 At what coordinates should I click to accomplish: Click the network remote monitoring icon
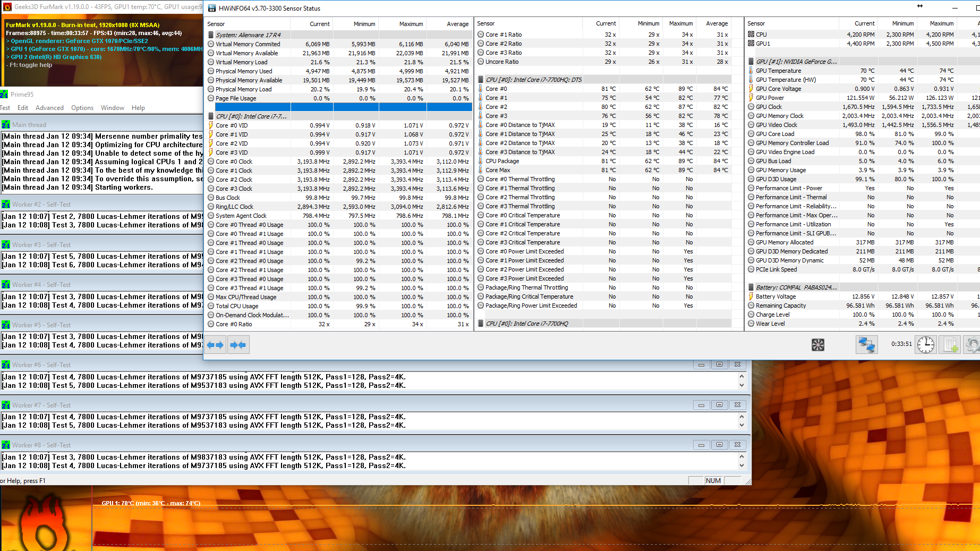pos(866,345)
